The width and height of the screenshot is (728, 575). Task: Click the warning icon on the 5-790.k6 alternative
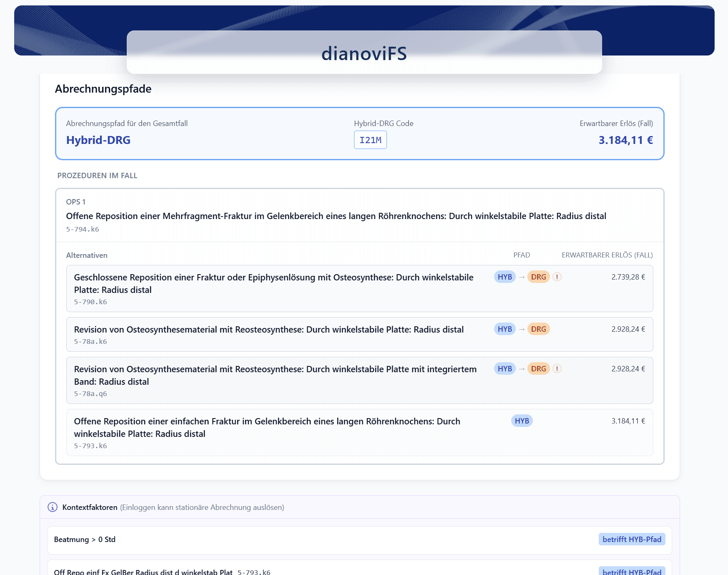pyautogui.click(x=557, y=277)
